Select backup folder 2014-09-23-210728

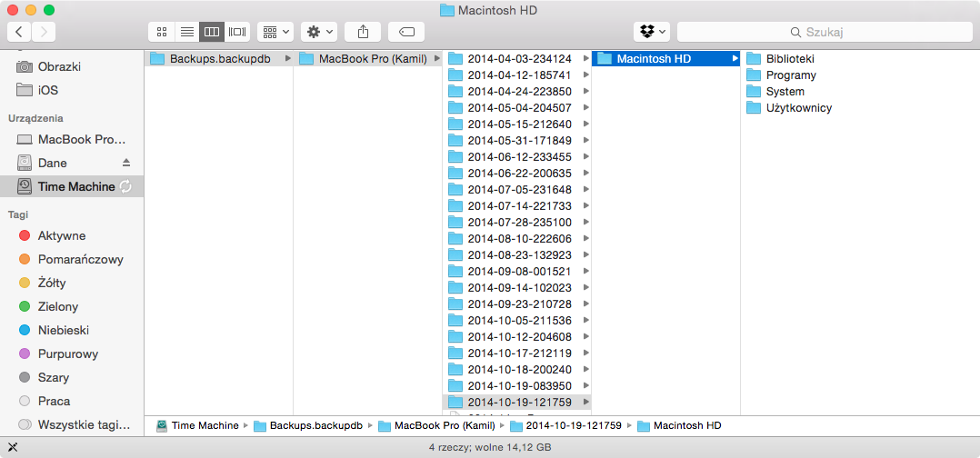pyautogui.click(x=517, y=304)
